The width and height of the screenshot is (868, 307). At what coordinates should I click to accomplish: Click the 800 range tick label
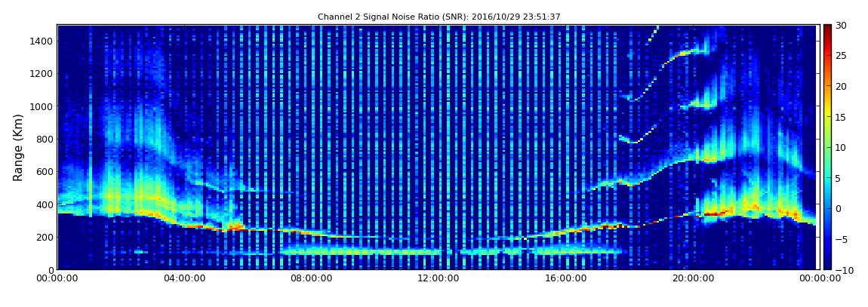click(45, 139)
